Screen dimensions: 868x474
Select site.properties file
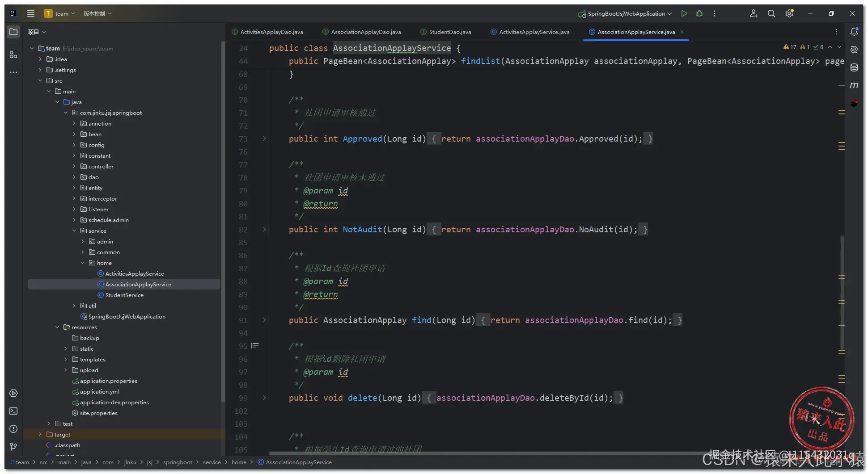[x=98, y=413]
